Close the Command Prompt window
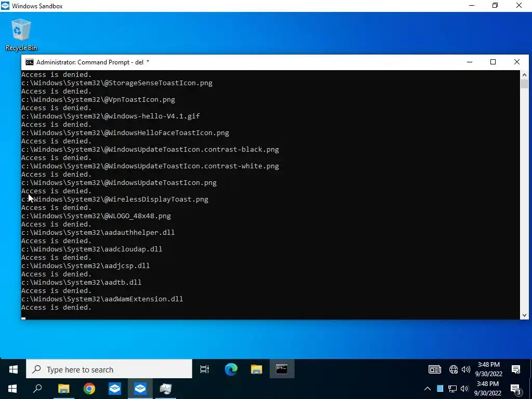Viewport: 532px width, 399px height. (517, 62)
